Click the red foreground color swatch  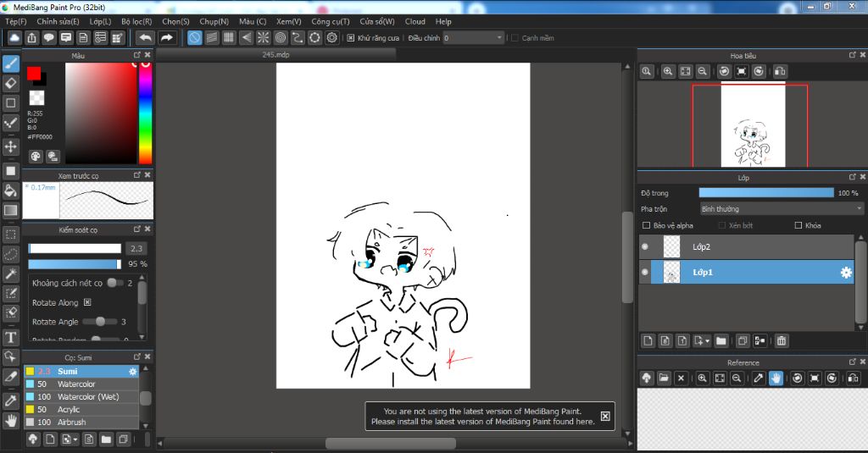coord(33,73)
